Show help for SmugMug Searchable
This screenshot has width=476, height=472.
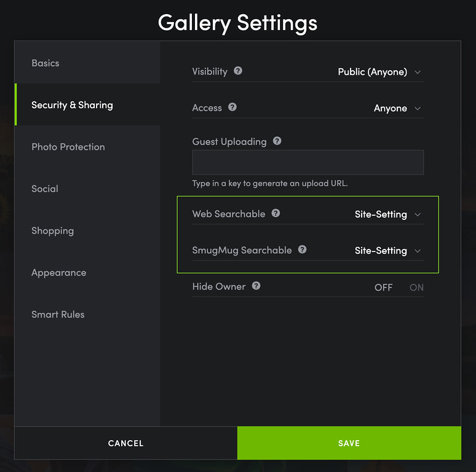click(303, 250)
